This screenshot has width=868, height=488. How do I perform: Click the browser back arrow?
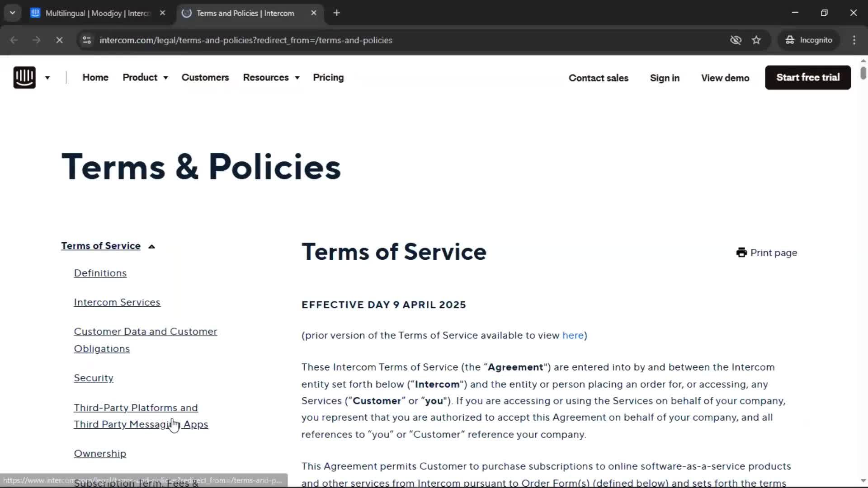click(x=14, y=40)
